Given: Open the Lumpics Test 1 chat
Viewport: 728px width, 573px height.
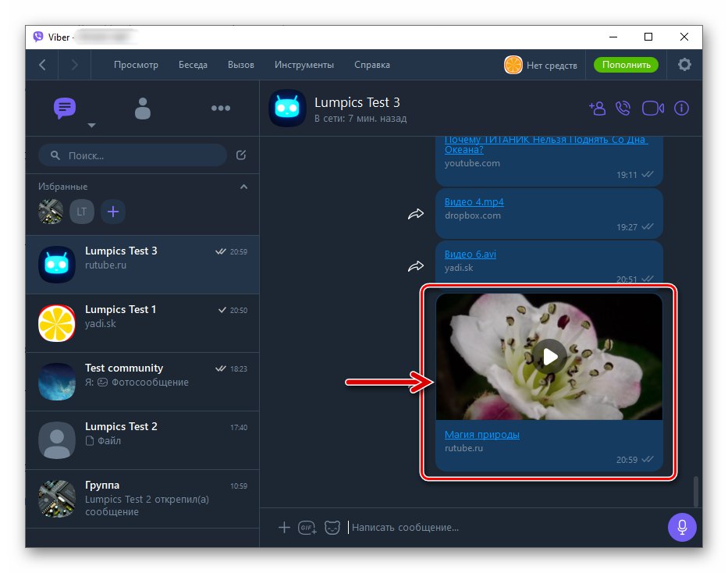Looking at the screenshot, I should coord(143,323).
